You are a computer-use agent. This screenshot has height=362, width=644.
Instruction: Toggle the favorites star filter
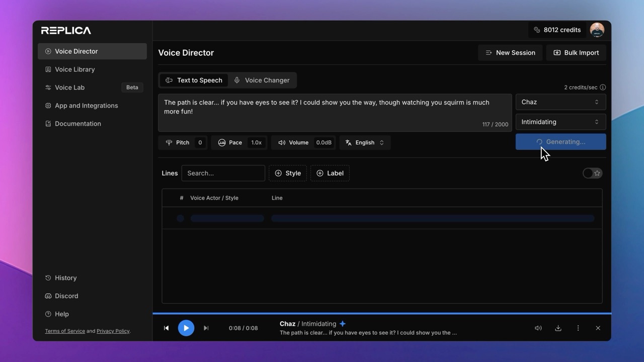[592, 173]
